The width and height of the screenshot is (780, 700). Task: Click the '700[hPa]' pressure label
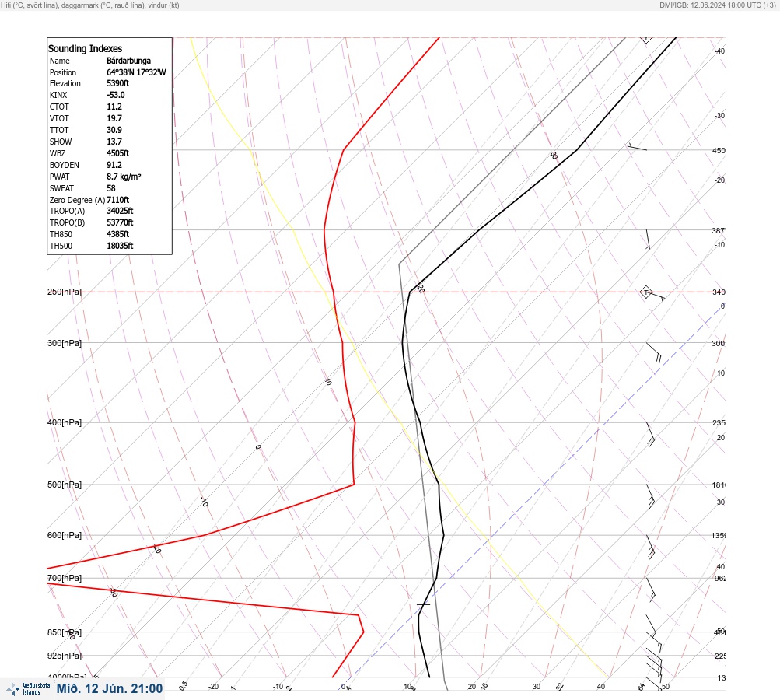pyautogui.click(x=65, y=578)
